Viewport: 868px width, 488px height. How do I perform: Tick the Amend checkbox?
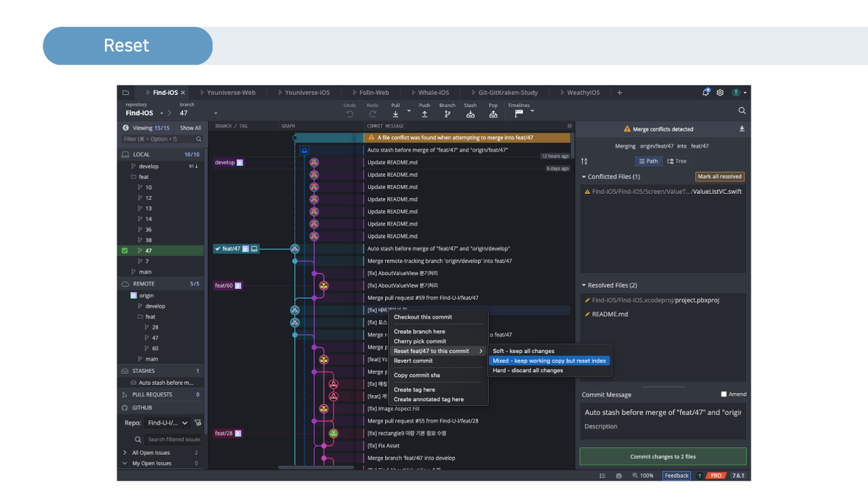click(x=724, y=394)
